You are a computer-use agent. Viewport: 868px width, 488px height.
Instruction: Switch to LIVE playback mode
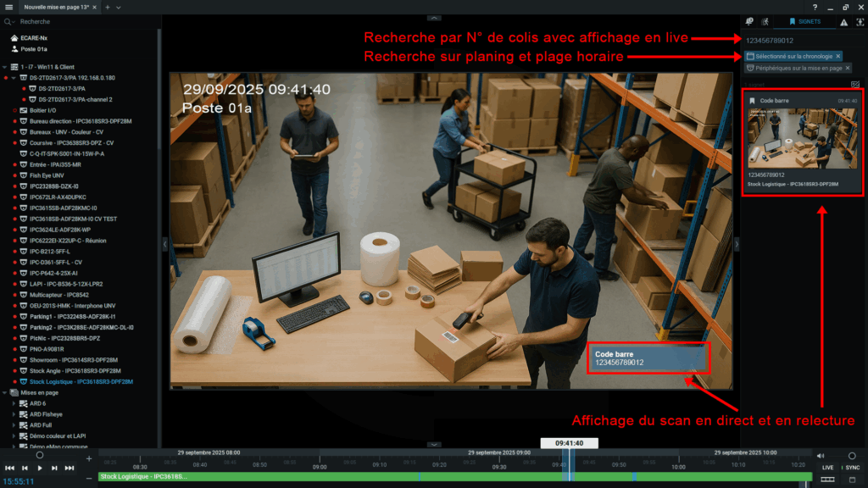click(x=827, y=467)
